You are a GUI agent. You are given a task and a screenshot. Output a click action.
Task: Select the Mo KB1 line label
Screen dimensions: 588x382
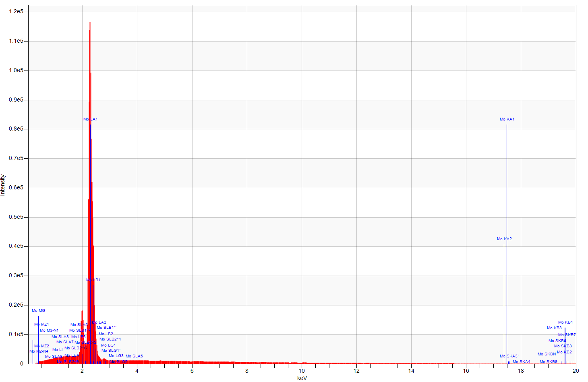click(565, 322)
